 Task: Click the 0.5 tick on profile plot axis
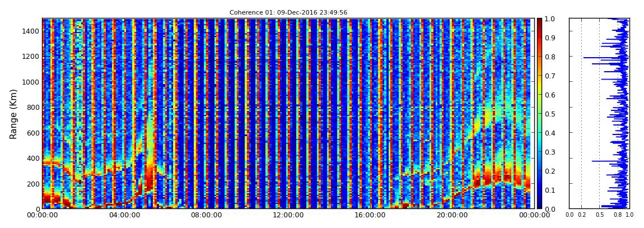(x=599, y=215)
